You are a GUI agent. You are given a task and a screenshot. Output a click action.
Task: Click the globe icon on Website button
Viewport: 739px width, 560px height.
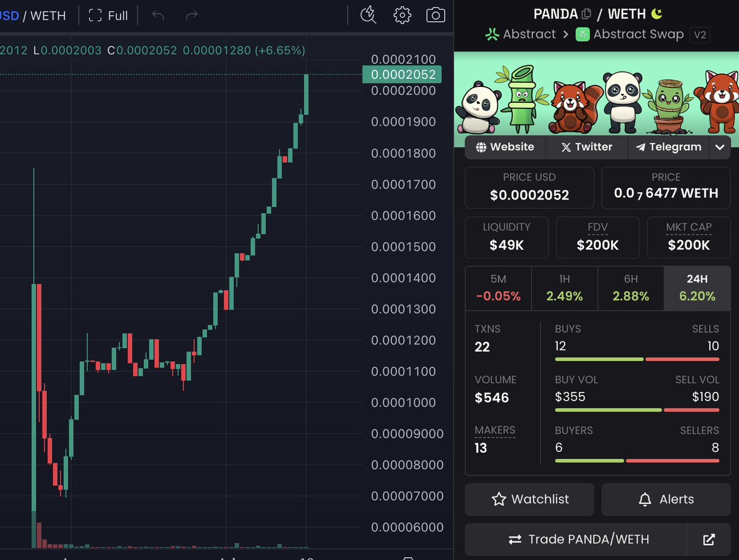click(481, 147)
